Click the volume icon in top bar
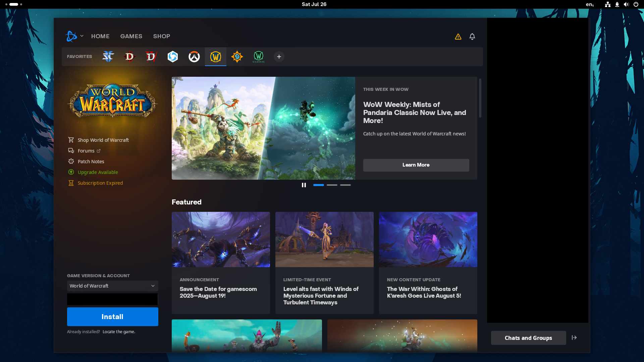This screenshot has height=362, width=644. tap(626, 4)
